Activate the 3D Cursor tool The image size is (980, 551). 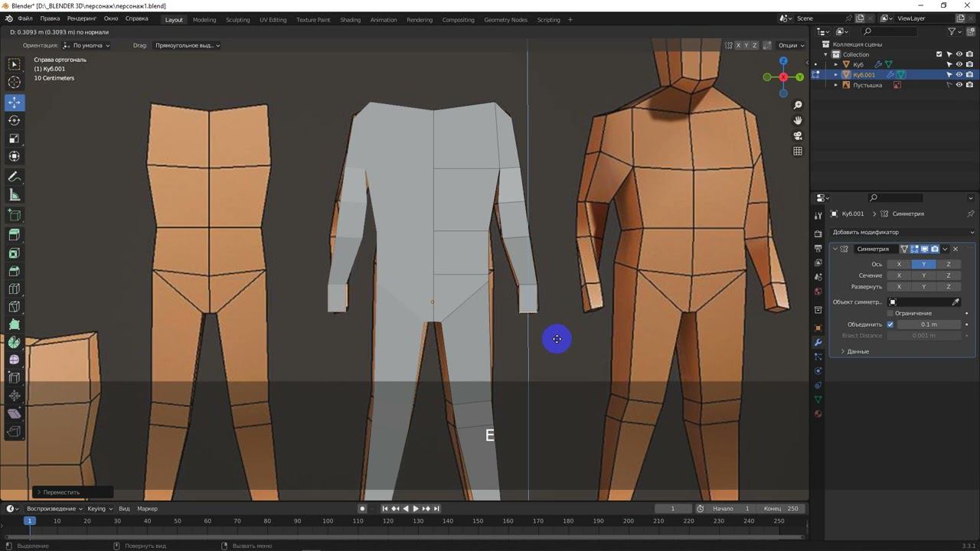tap(15, 83)
